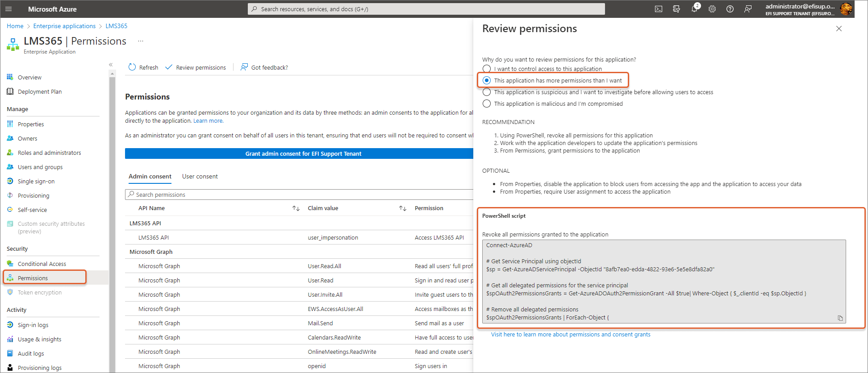Collapse the left navigation sidebar
This screenshot has height=373, width=868.
click(111, 65)
